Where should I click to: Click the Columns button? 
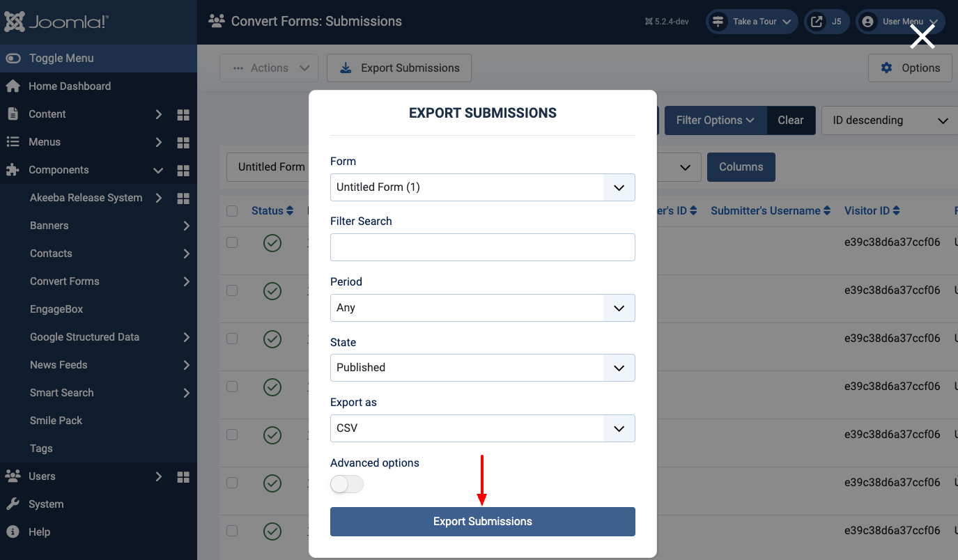pos(741,167)
